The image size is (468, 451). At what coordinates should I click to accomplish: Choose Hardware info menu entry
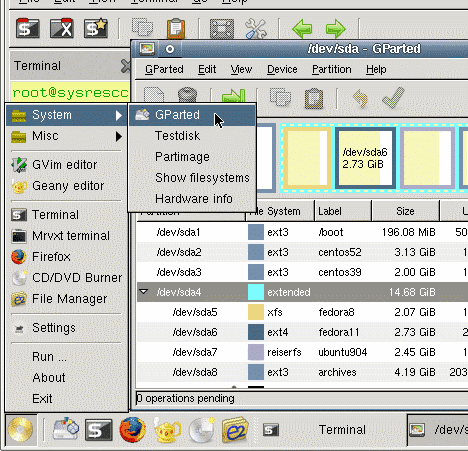[x=192, y=199]
